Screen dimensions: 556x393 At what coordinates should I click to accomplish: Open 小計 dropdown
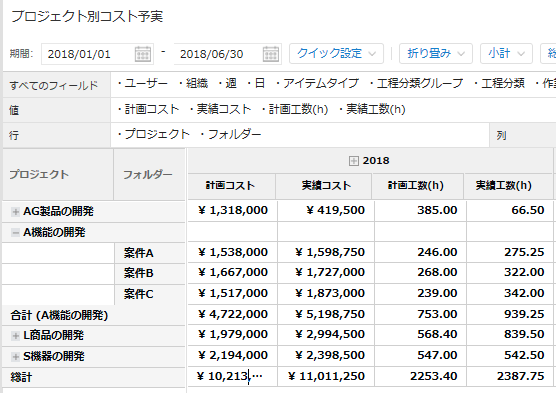click(x=506, y=54)
